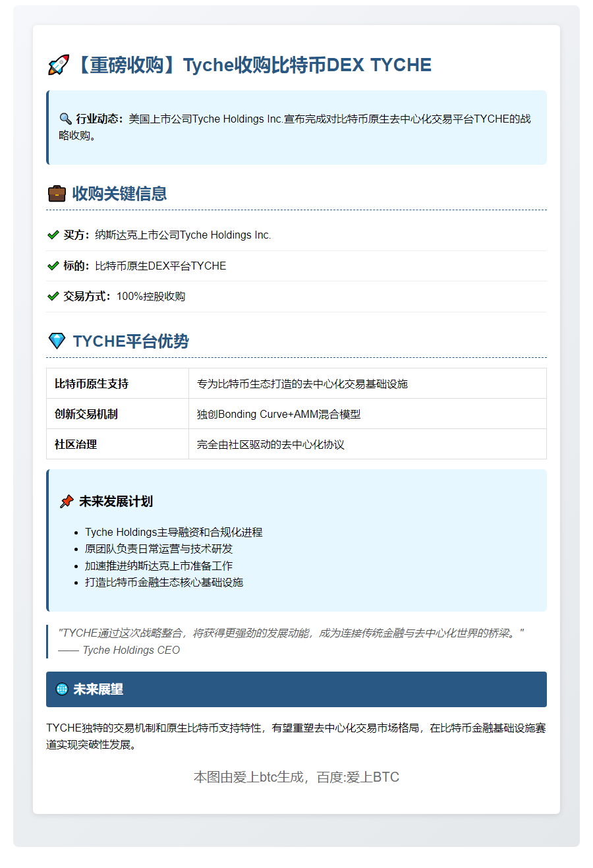The image size is (593, 868).
Task: Click the rocket icon in the main title
Action: pyautogui.click(x=59, y=65)
